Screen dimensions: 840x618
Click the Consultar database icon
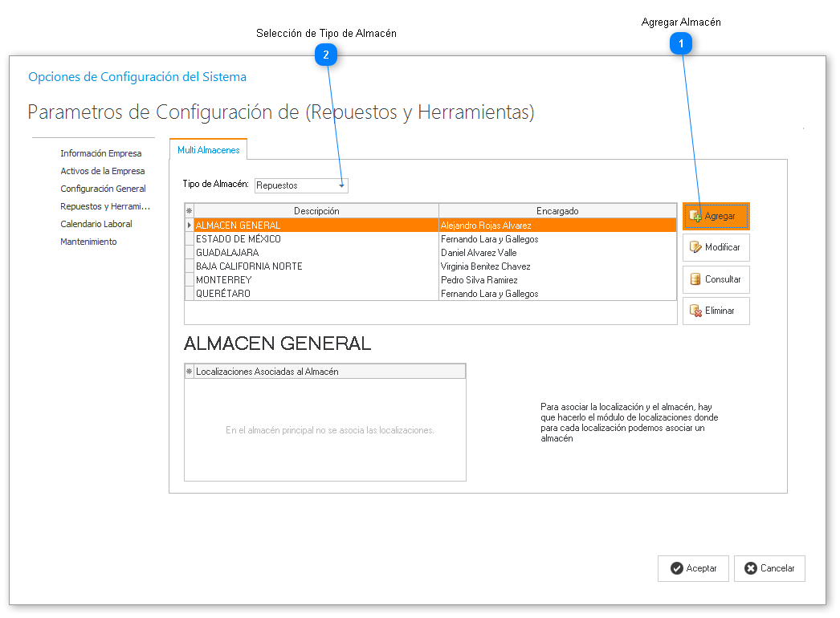695,279
